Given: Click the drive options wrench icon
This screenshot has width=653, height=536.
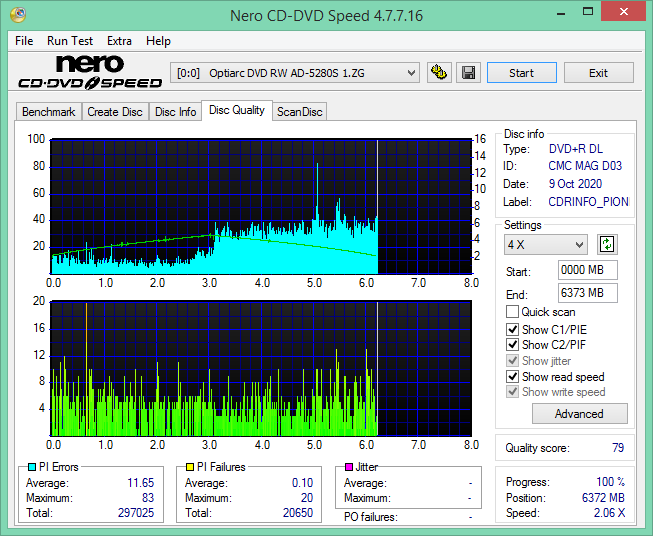Looking at the screenshot, I should click(439, 73).
